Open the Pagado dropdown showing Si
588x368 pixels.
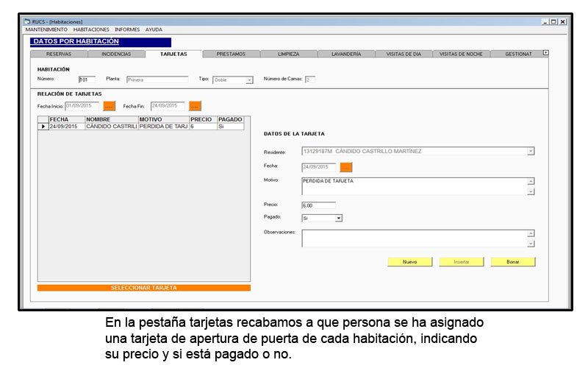coord(338,218)
